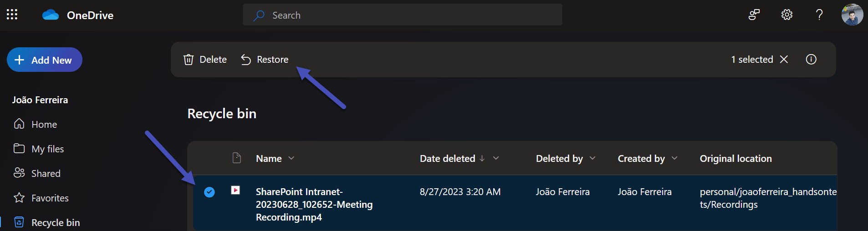Click the file type column header icon

click(x=236, y=158)
